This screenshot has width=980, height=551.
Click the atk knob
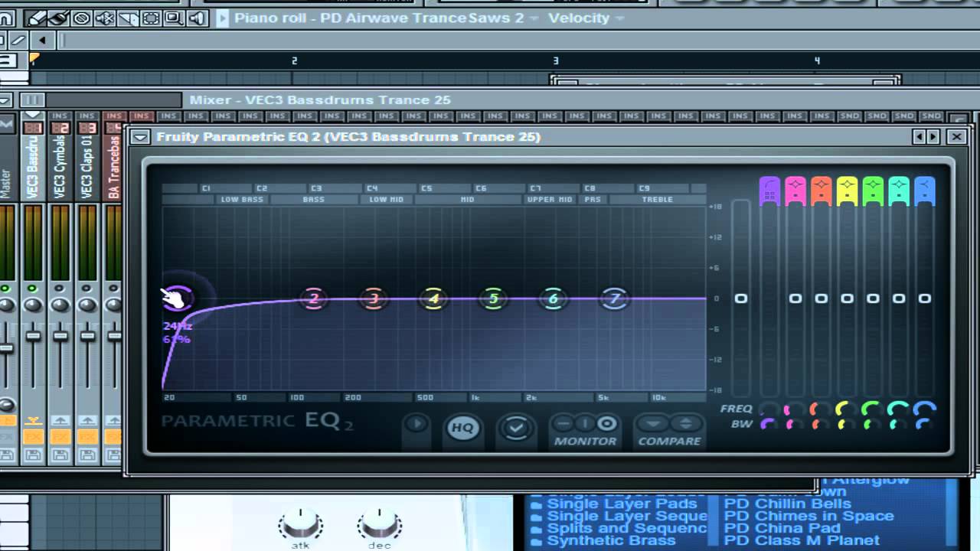point(300,525)
